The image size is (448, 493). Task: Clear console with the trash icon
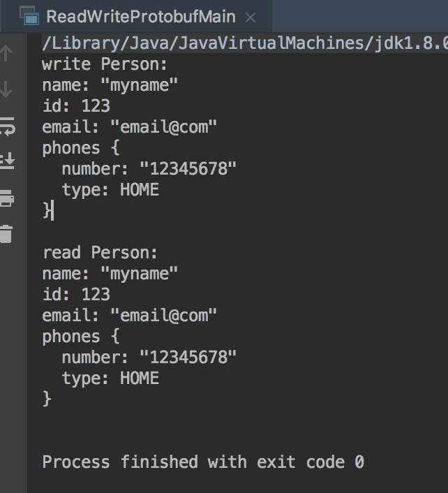6,233
